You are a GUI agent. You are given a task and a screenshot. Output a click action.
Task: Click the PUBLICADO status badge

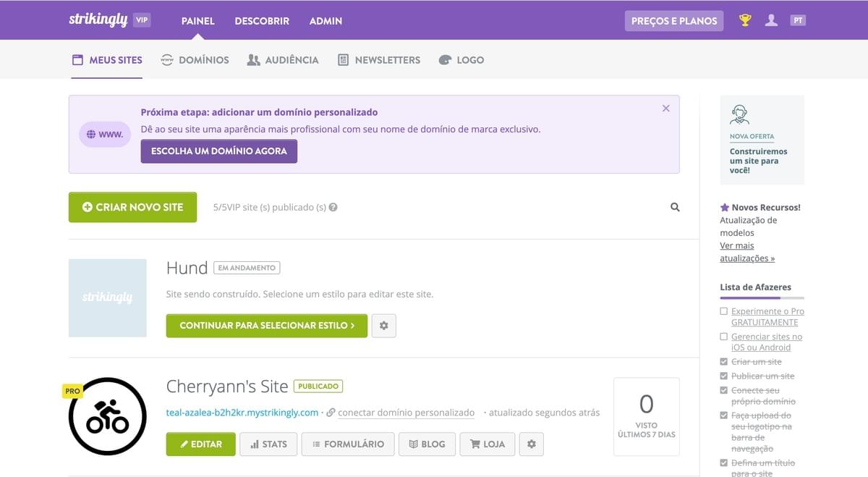click(318, 387)
